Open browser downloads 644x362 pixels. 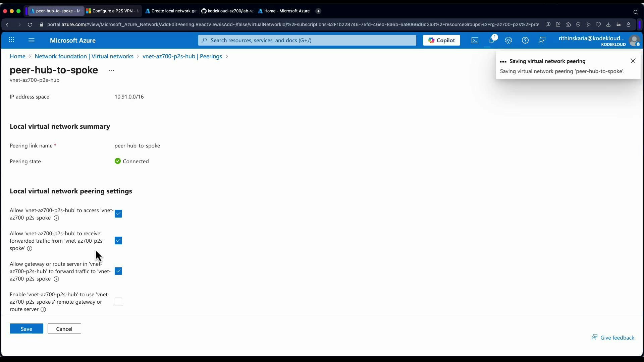click(608, 24)
